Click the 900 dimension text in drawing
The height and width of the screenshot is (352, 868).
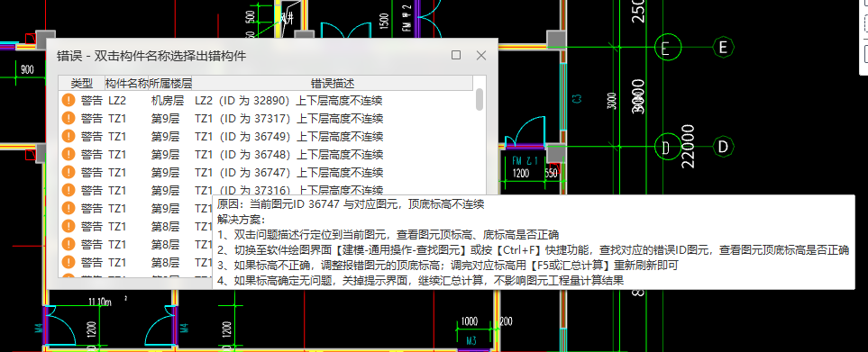[27, 69]
